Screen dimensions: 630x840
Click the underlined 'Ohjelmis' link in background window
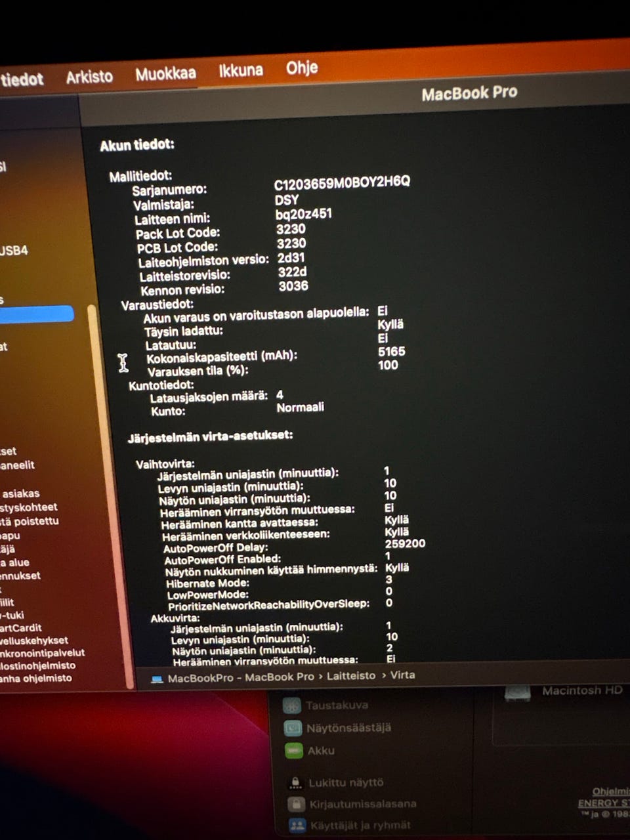610,791
